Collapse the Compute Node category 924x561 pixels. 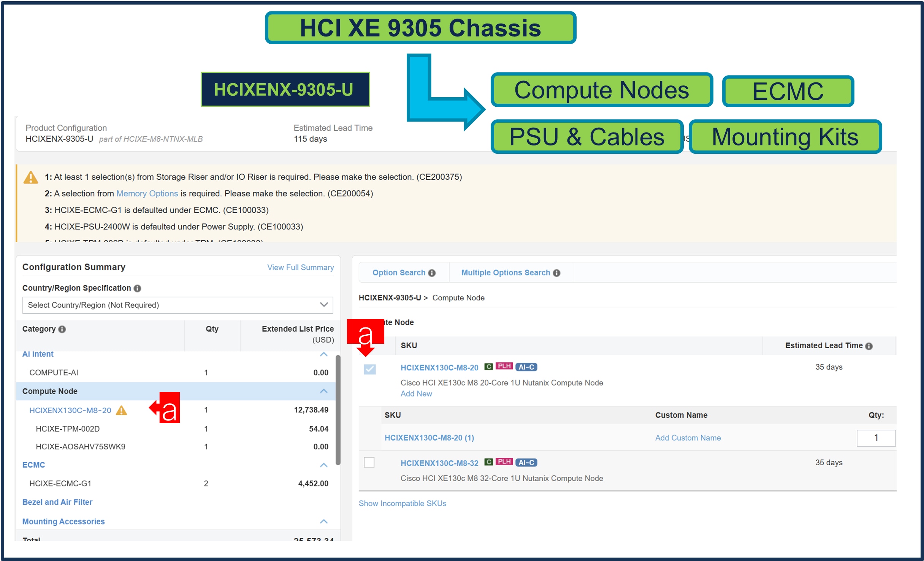[x=324, y=391]
